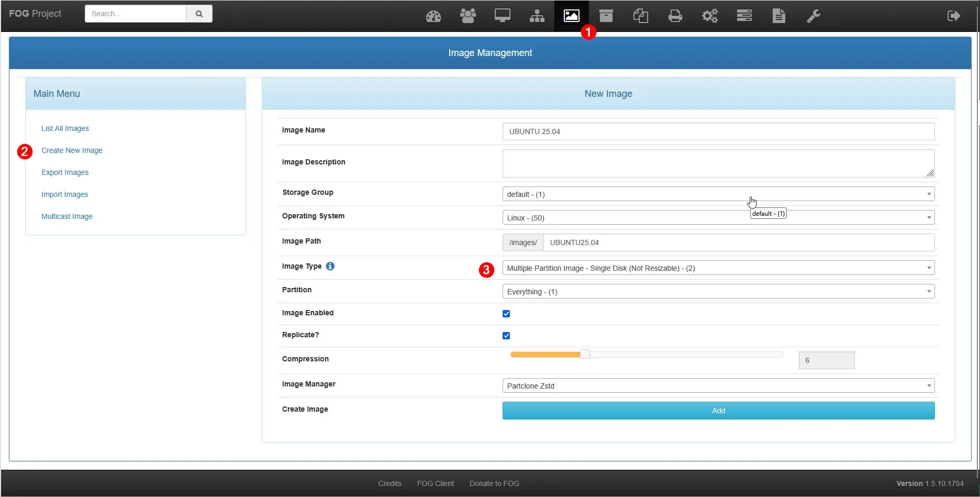Open the FOG Configuration wrench icon

[x=813, y=16]
